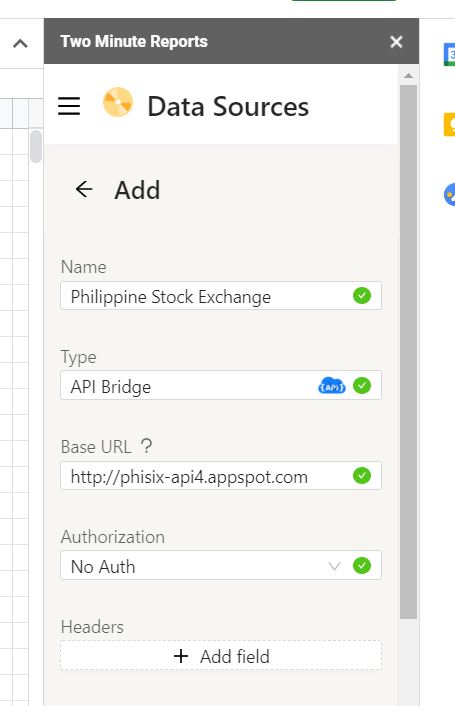Screen dimensions: 455x706
Task: Click the Data Sources heading text
Action: [228, 107]
